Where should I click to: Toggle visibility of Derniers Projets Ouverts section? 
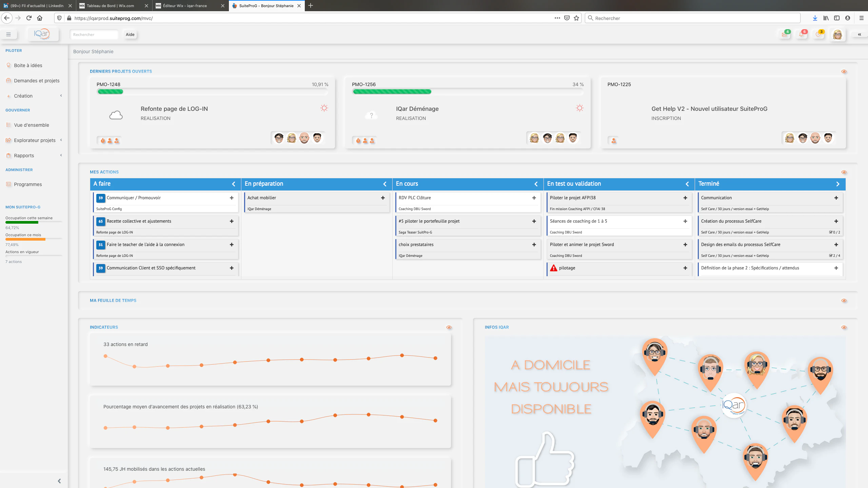(844, 72)
